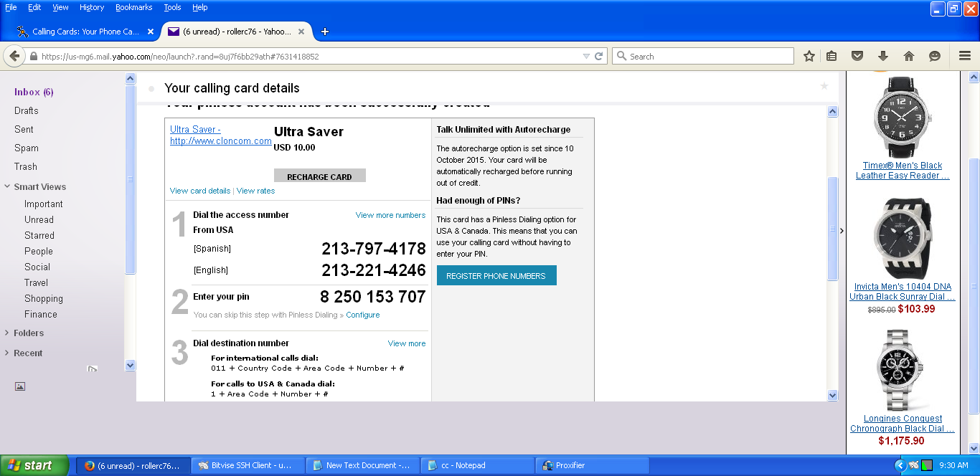Star the calling card details email
This screenshot has height=476, width=980.
coord(824,86)
